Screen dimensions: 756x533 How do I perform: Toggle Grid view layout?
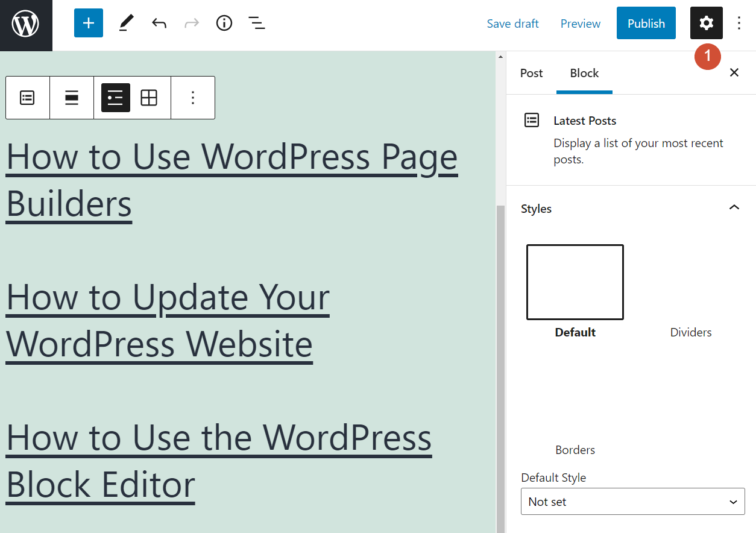[x=149, y=98]
